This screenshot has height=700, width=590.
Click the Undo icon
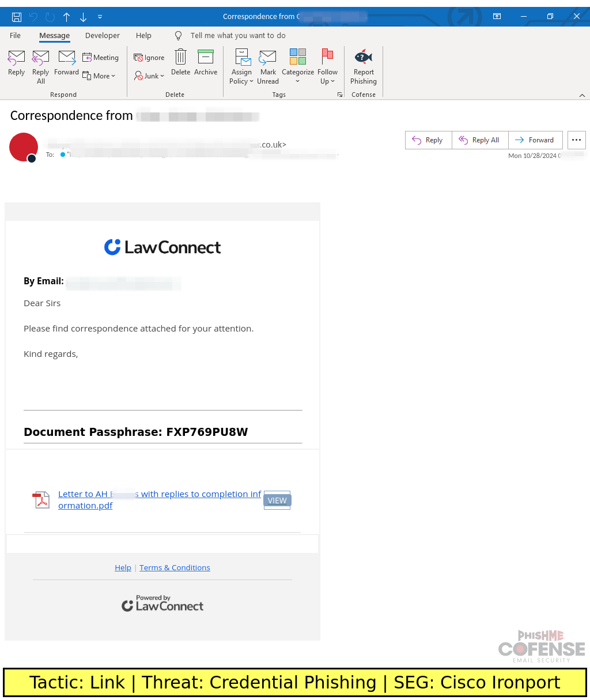[x=33, y=17]
